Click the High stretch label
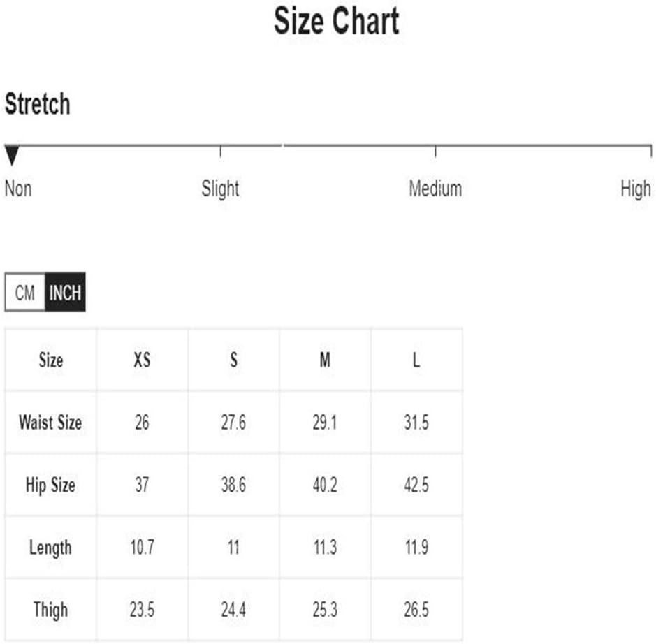 pos(636,189)
